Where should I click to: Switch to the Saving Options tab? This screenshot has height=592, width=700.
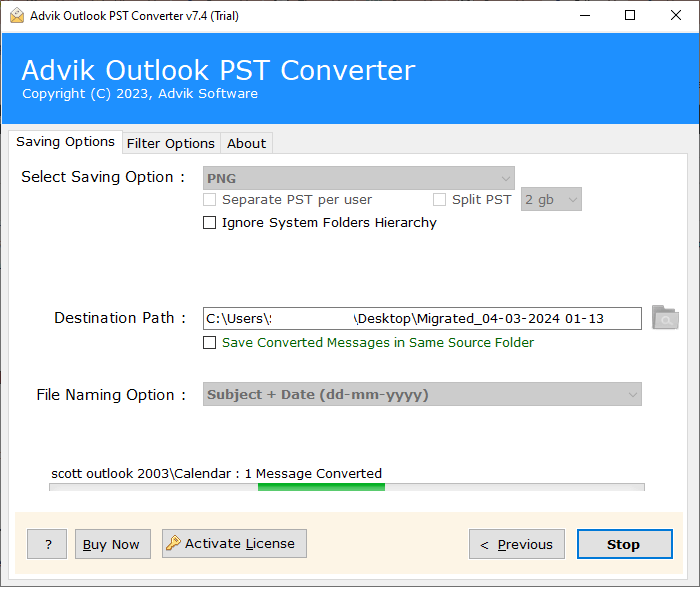click(65, 142)
